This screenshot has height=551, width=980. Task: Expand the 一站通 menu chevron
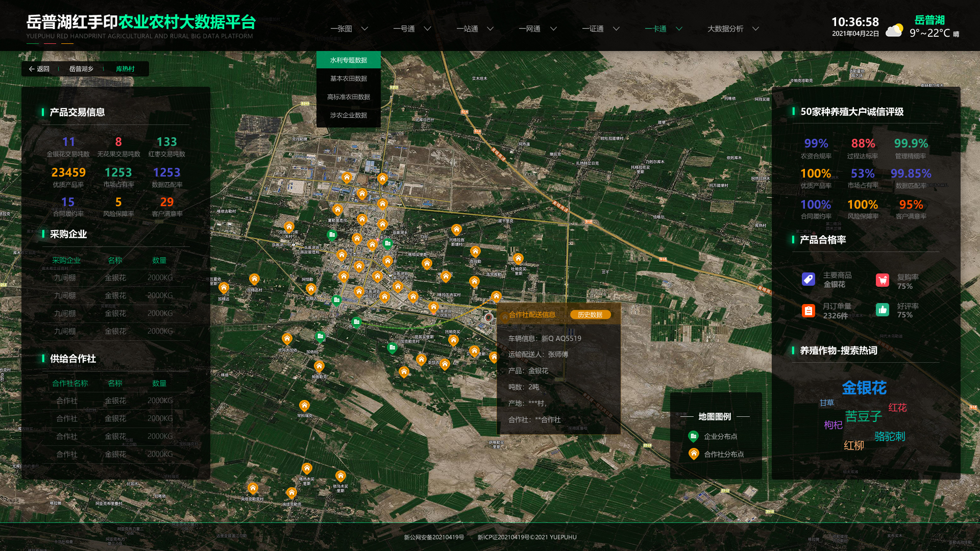point(491,29)
